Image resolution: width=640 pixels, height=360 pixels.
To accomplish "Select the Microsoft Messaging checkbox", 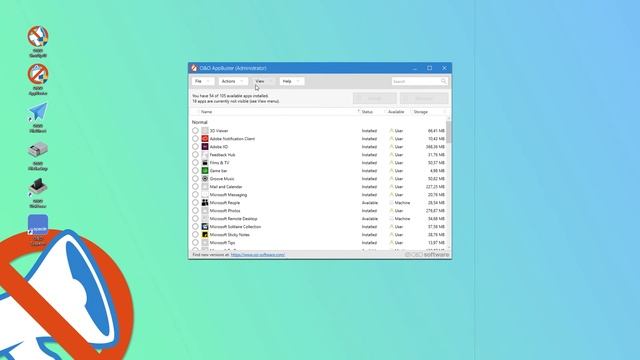I will [x=195, y=195].
